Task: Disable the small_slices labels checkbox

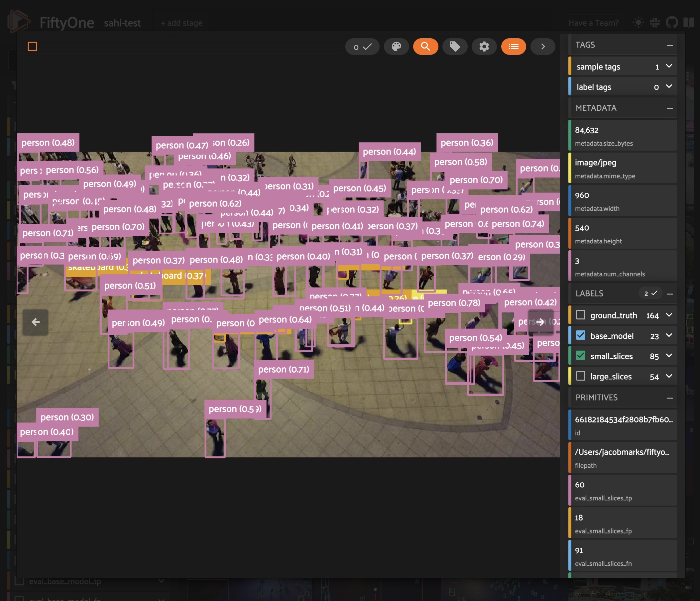Action: pos(580,355)
